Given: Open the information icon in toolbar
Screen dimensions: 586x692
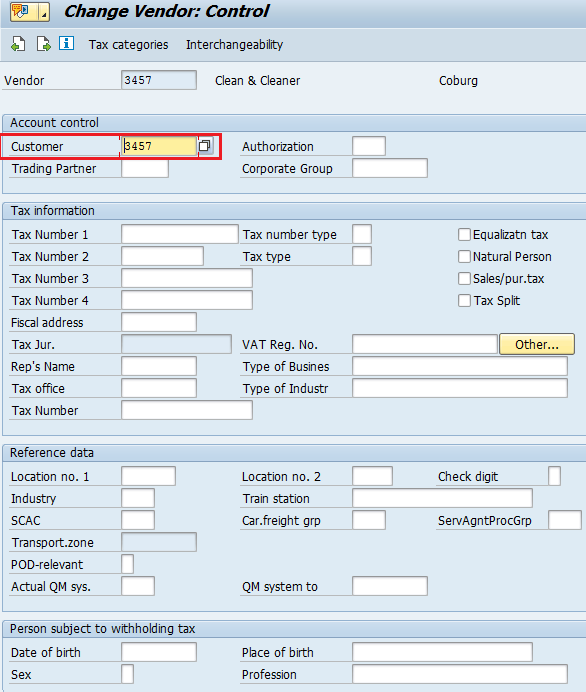Looking at the screenshot, I should click(67, 43).
